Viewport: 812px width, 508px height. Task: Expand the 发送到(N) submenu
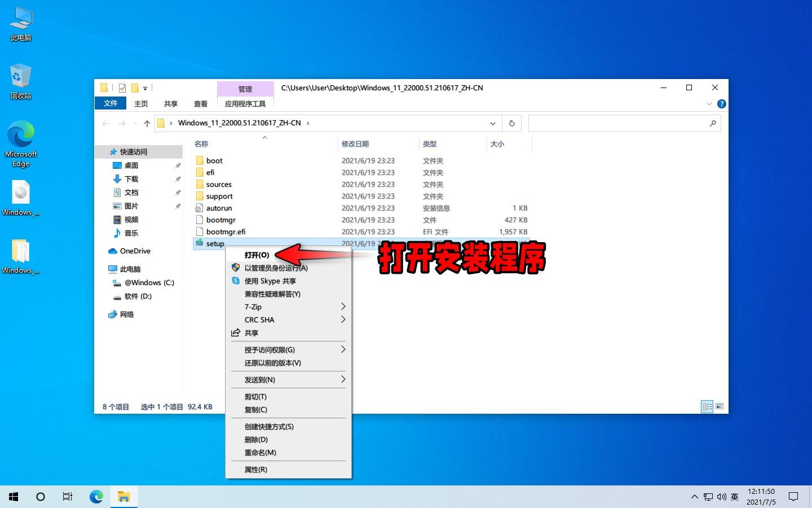[288, 380]
